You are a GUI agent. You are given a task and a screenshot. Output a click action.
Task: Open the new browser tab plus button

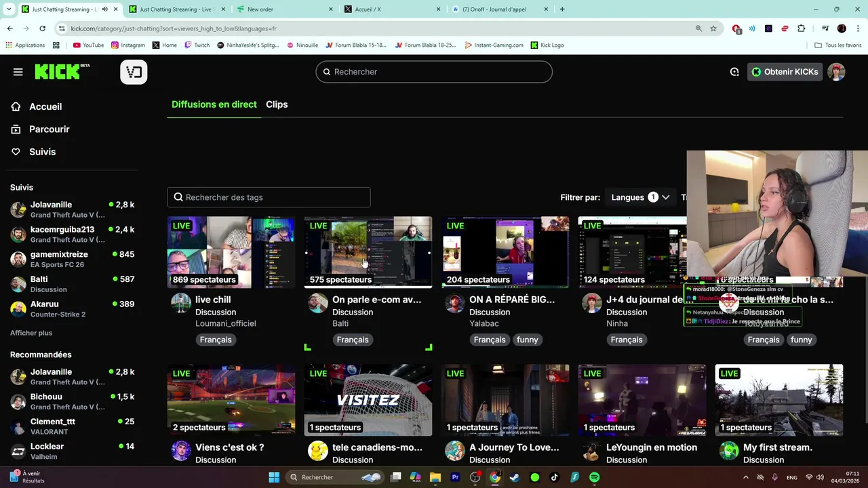562,9
